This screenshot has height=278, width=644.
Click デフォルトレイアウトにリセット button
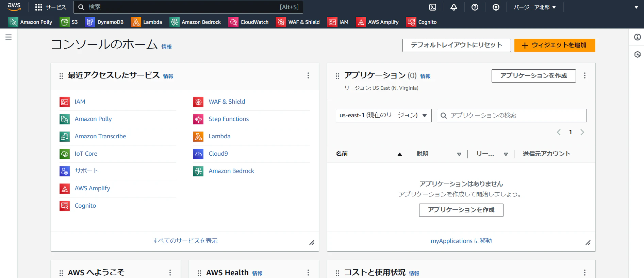point(457,45)
